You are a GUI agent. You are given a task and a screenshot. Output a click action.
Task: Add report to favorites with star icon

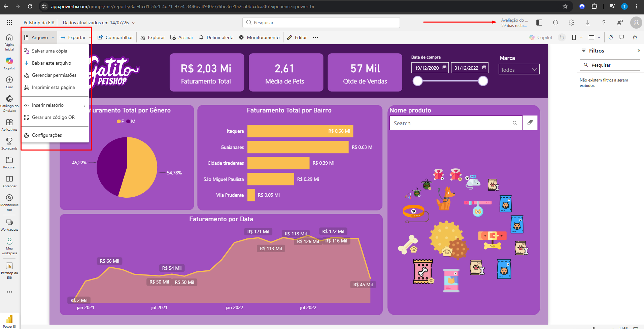pyautogui.click(x=635, y=37)
